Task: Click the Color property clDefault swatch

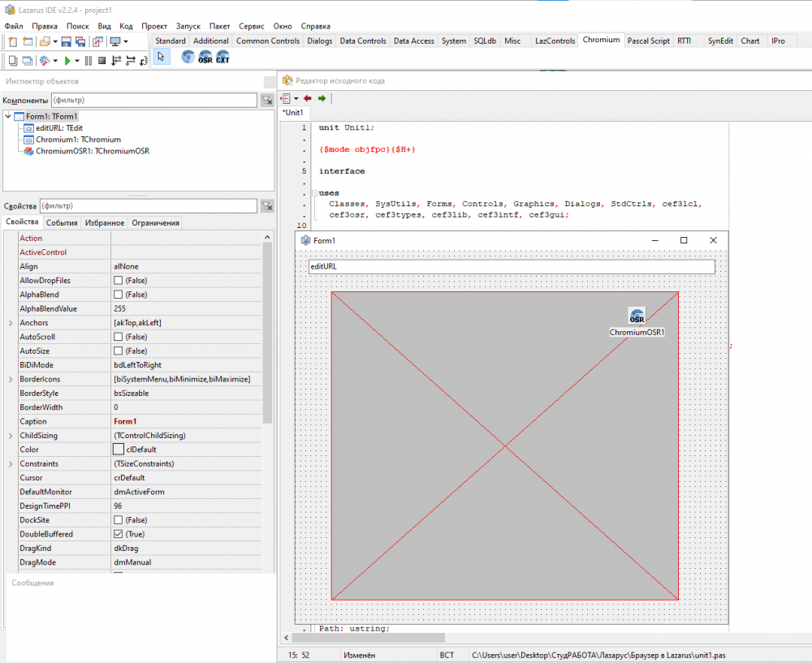Action: [119, 450]
